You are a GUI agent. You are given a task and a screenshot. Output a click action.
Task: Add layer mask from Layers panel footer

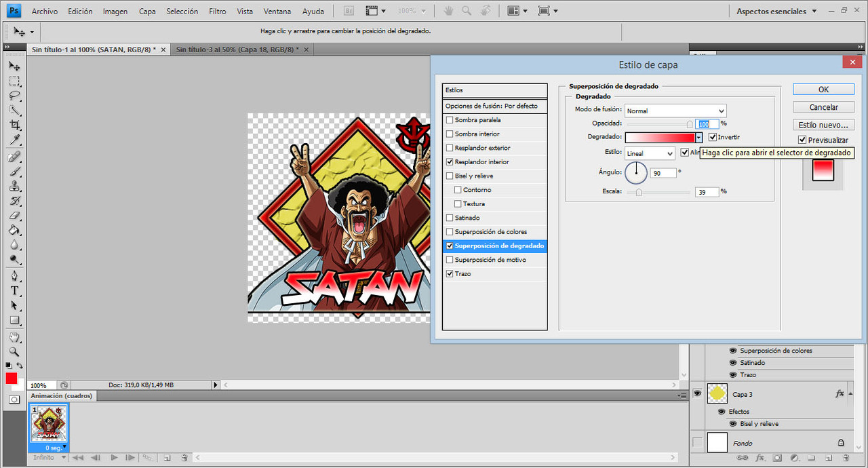coord(777,459)
